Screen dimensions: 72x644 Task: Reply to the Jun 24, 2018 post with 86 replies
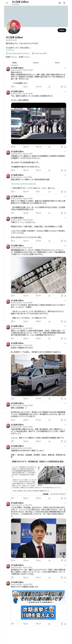coord(13,147)
